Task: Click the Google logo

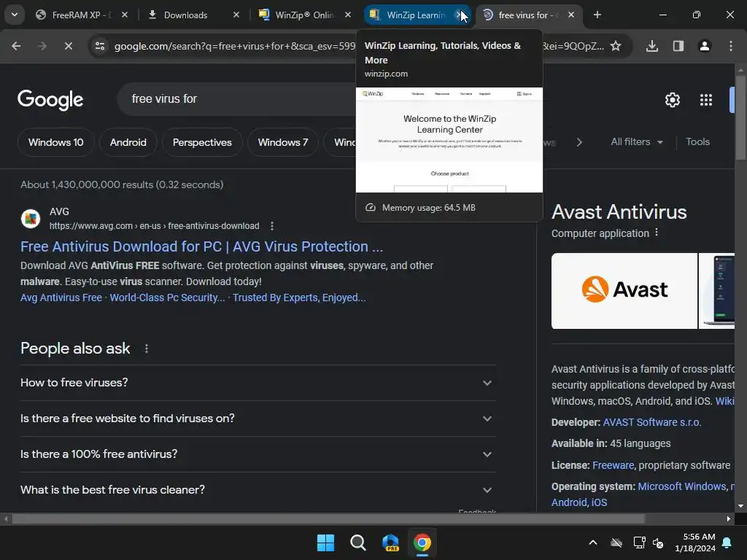Action: (x=50, y=99)
